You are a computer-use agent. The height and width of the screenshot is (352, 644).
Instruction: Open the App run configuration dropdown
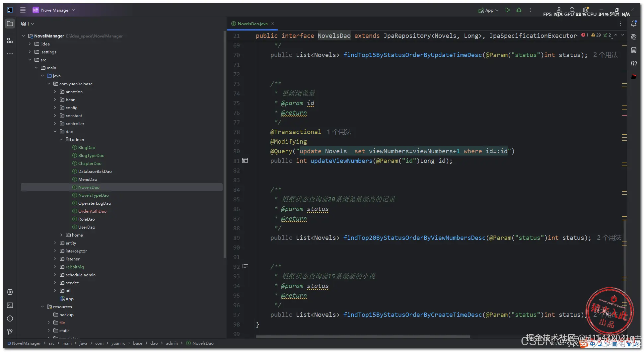click(488, 10)
